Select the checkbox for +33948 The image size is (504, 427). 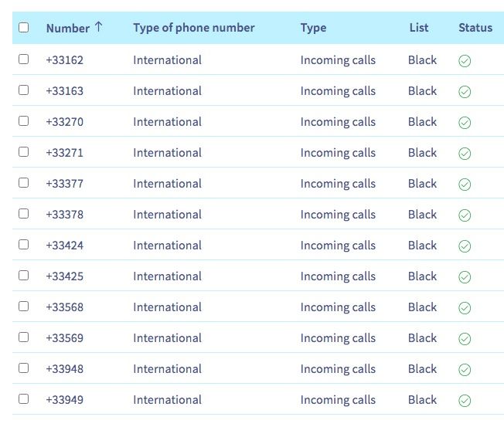tap(24, 368)
